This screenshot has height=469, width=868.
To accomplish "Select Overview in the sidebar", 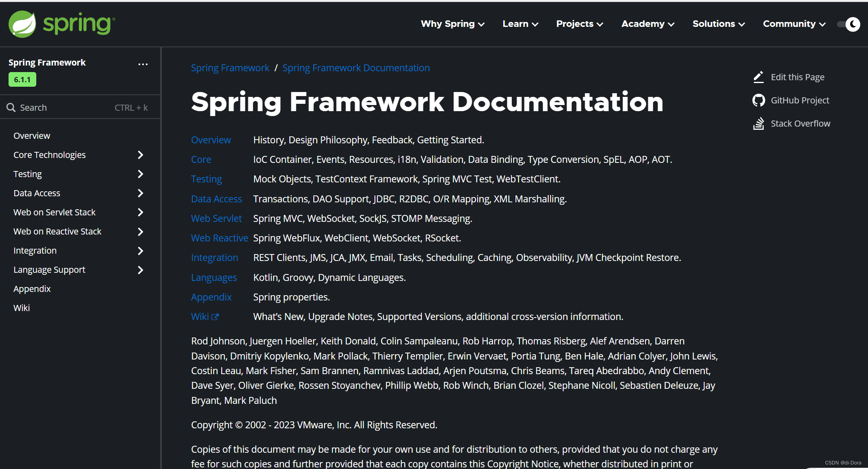I will (x=32, y=136).
